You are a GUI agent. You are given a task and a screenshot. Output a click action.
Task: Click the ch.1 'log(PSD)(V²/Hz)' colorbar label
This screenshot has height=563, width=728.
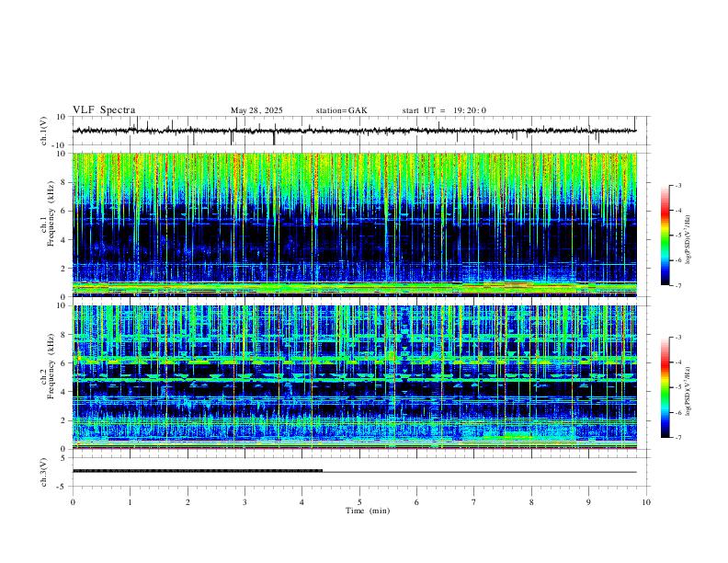tap(688, 240)
